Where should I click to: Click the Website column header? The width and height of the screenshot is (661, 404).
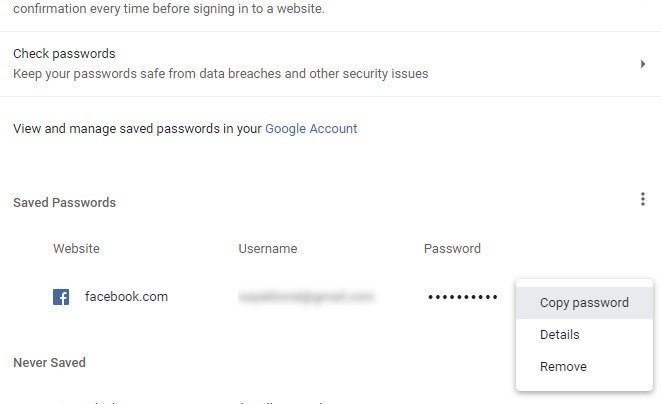[76, 249]
